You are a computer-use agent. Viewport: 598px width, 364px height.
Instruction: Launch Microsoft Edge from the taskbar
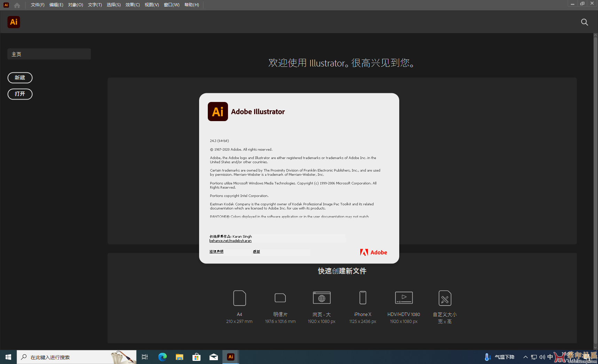[162, 357]
